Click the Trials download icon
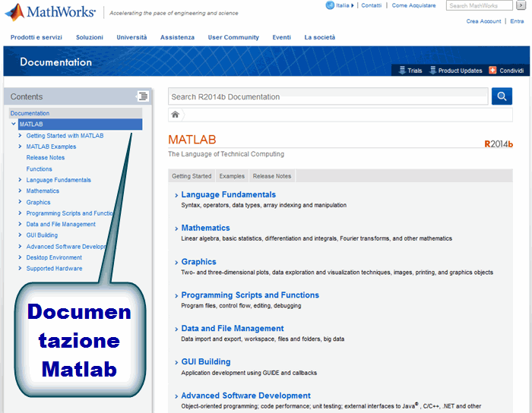 [x=402, y=70]
